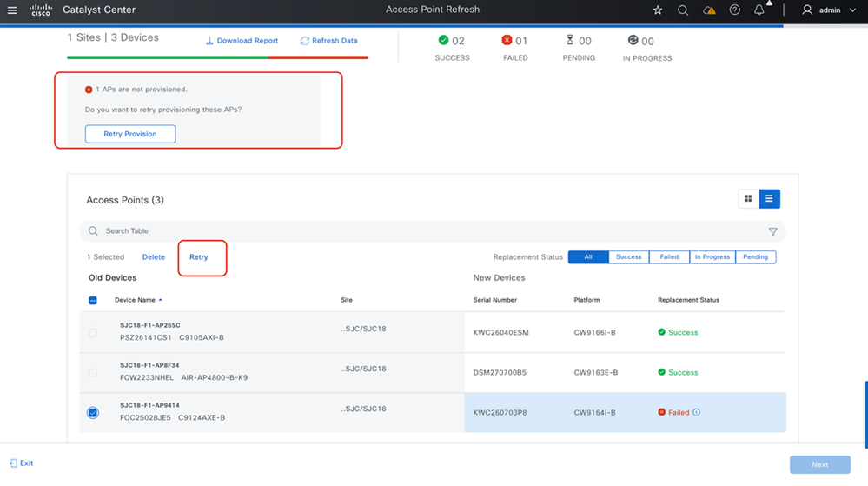Click the favorites star icon
Viewport: 868px width, 486px height.
(x=658, y=10)
